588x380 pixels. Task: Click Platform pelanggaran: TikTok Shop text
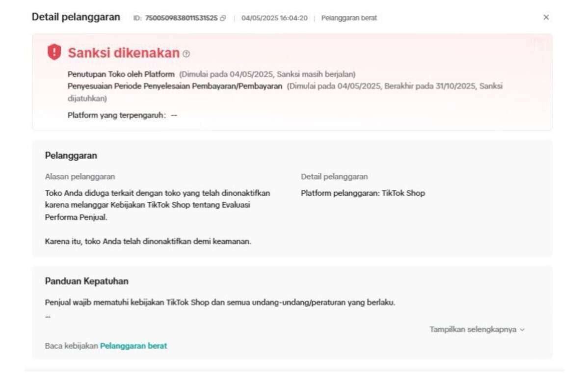click(x=363, y=193)
